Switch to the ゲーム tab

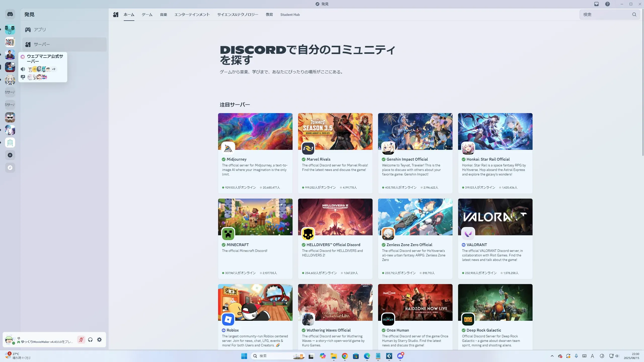pyautogui.click(x=147, y=15)
